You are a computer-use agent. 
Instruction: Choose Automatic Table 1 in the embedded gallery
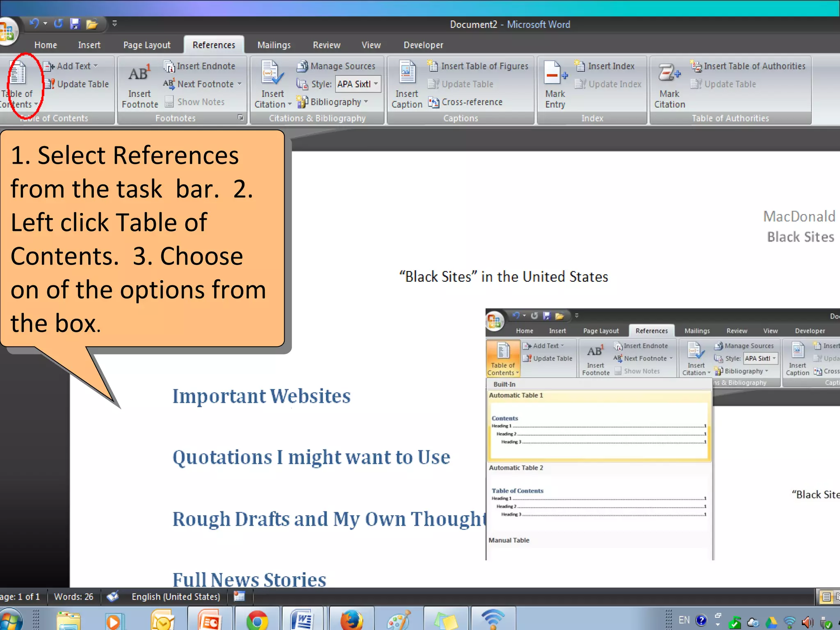click(x=599, y=426)
